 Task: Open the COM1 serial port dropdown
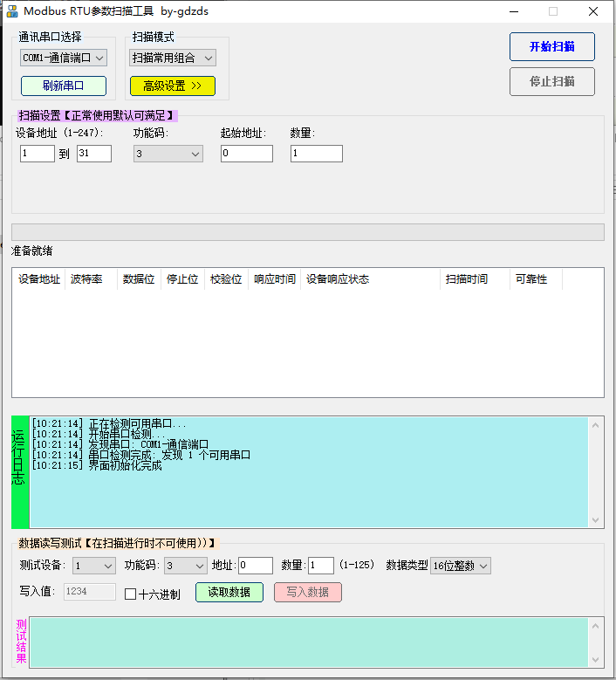[x=64, y=58]
